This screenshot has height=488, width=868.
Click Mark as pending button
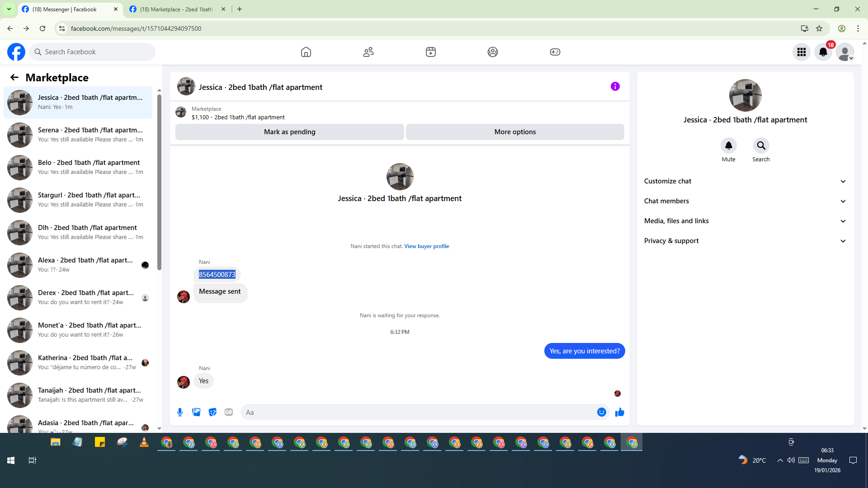289,132
